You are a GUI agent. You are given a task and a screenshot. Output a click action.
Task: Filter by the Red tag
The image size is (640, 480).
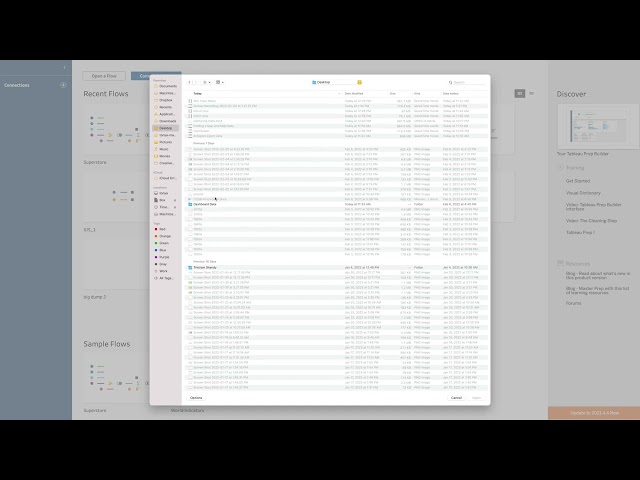pos(160,229)
